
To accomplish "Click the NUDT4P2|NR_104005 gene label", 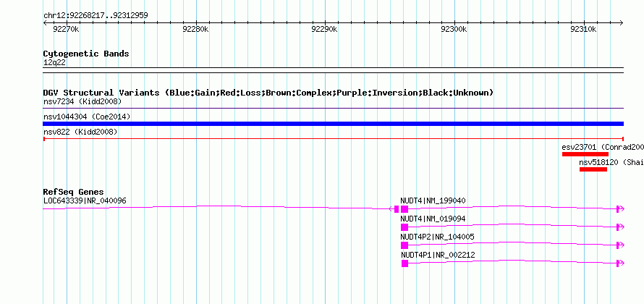I will pyautogui.click(x=437, y=237).
